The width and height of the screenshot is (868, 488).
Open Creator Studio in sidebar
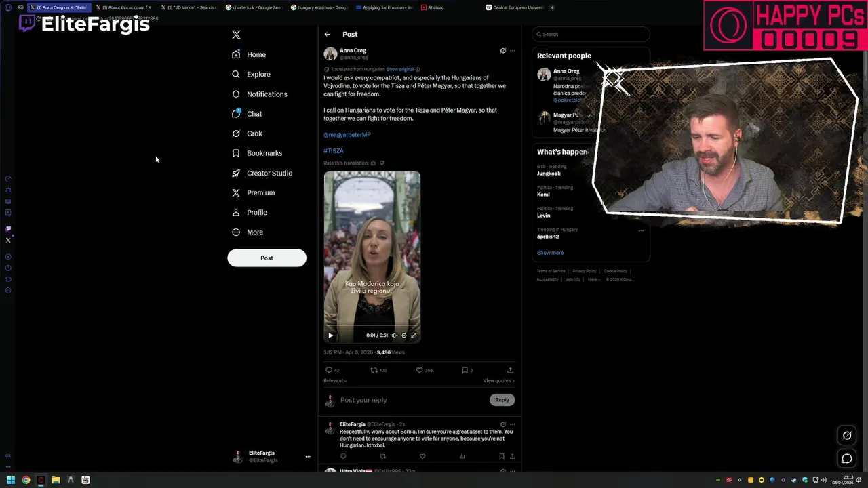(x=262, y=173)
